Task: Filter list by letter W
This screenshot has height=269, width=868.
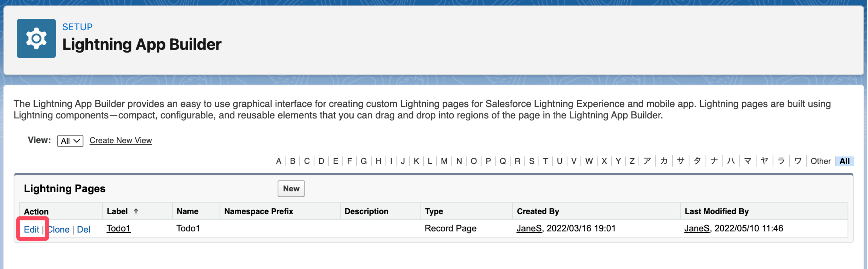Action: tap(589, 161)
